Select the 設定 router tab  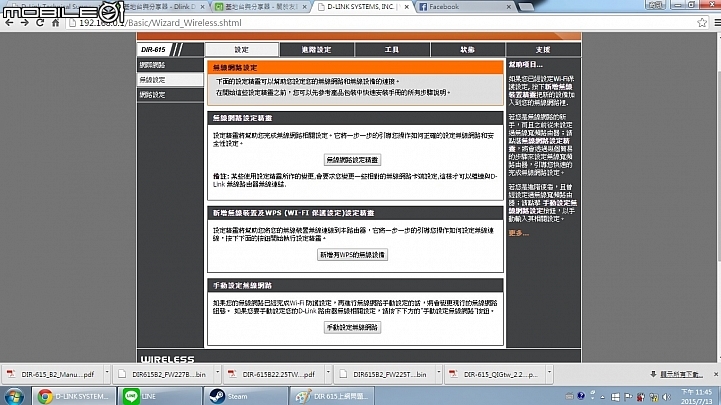[x=242, y=50]
